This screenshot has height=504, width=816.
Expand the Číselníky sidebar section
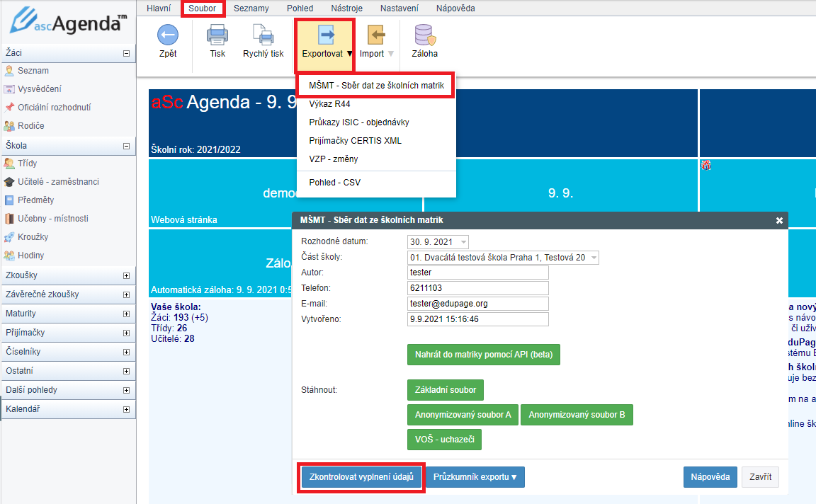(126, 352)
